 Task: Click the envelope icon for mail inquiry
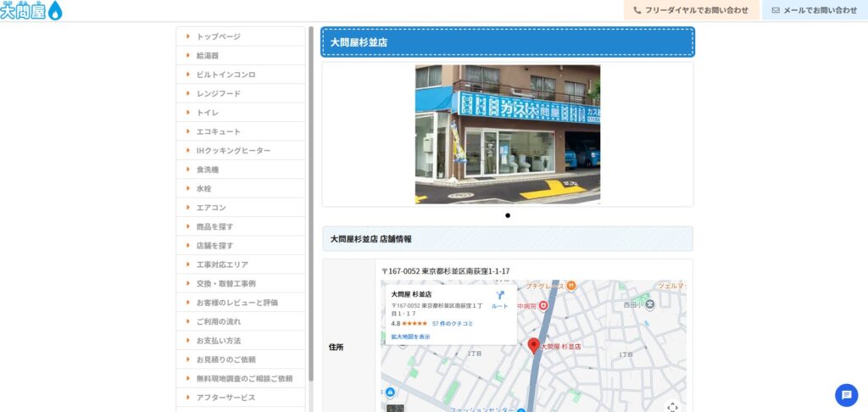tap(775, 10)
